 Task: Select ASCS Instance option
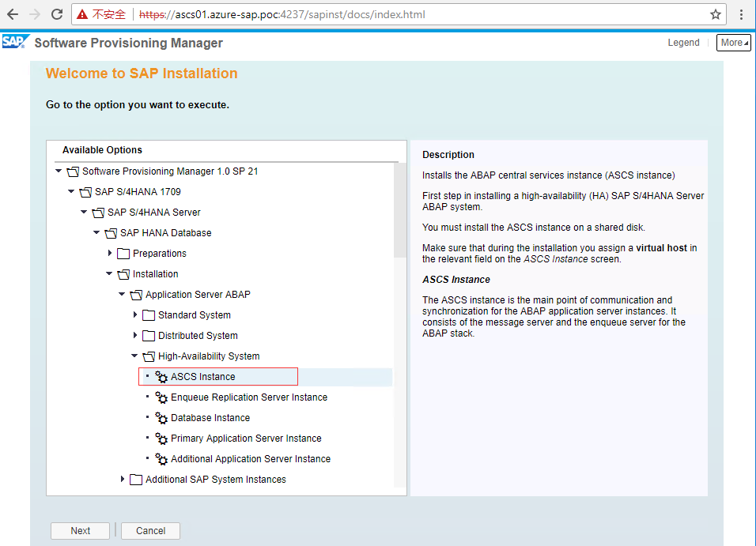tap(203, 377)
